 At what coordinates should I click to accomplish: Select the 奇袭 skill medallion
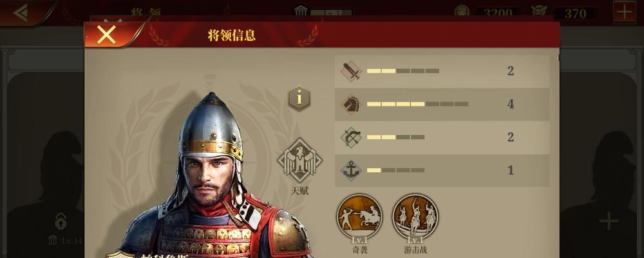(x=359, y=217)
